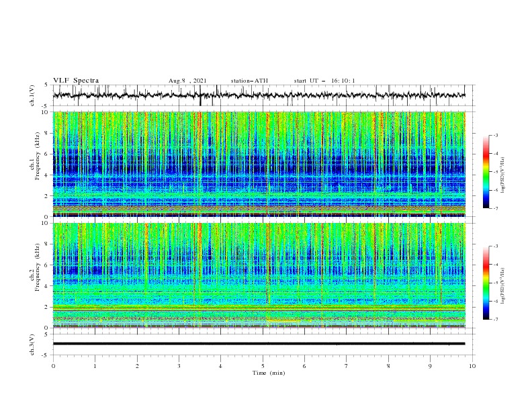This screenshot has width=532, height=411.
Task: Click the "5" voltage tick of ch.1 waveform
Action: pos(46,85)
